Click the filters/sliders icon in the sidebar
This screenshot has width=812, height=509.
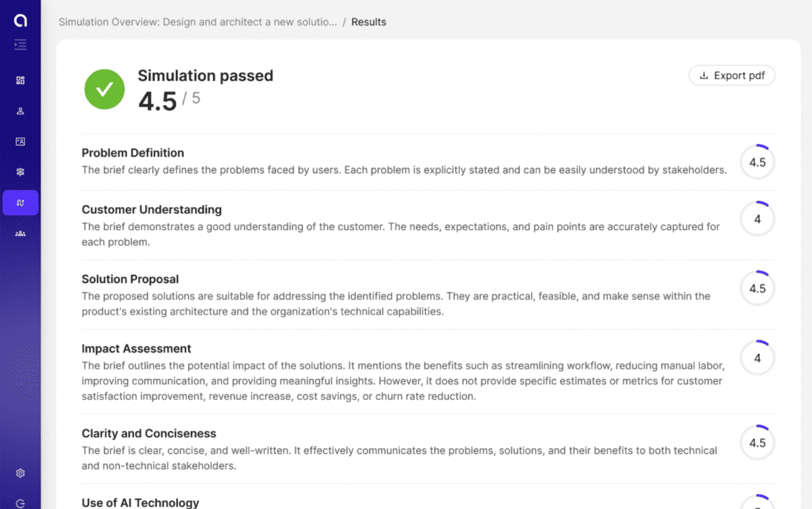(20, 172)
